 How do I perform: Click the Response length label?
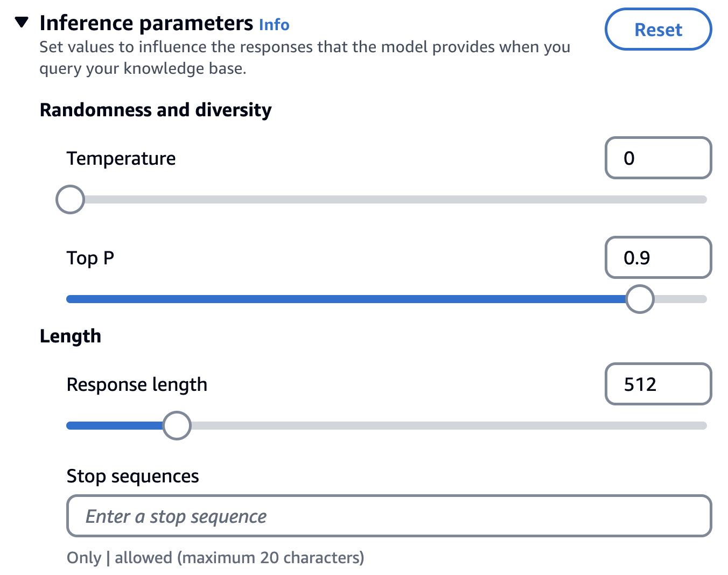coord(137,384)
